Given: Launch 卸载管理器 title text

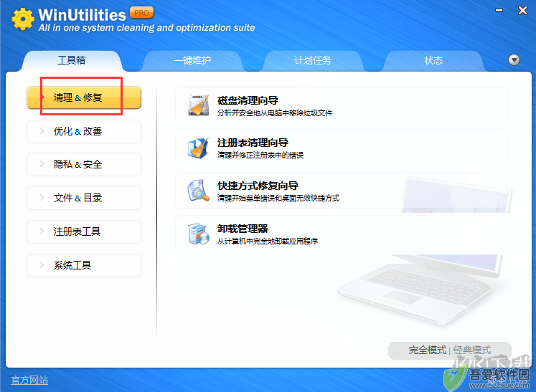Looking at the screenshot, I should (243, 229).
